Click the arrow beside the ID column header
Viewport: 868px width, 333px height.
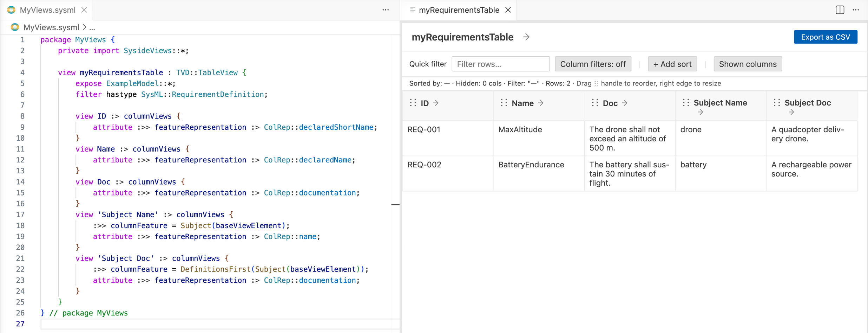coord(436,103)
